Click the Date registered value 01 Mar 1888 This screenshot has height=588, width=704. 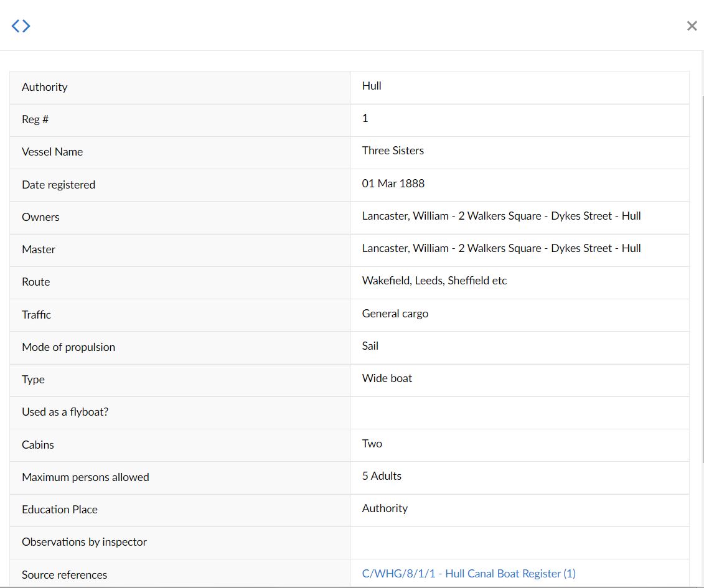pyautogui.click(x=393, y=184)
